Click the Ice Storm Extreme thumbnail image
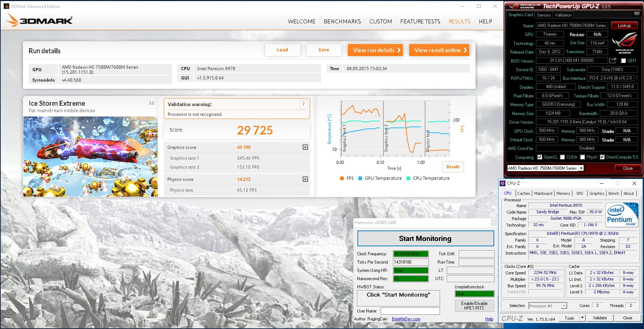The image size is (644, 329). [x=91, y=156]
